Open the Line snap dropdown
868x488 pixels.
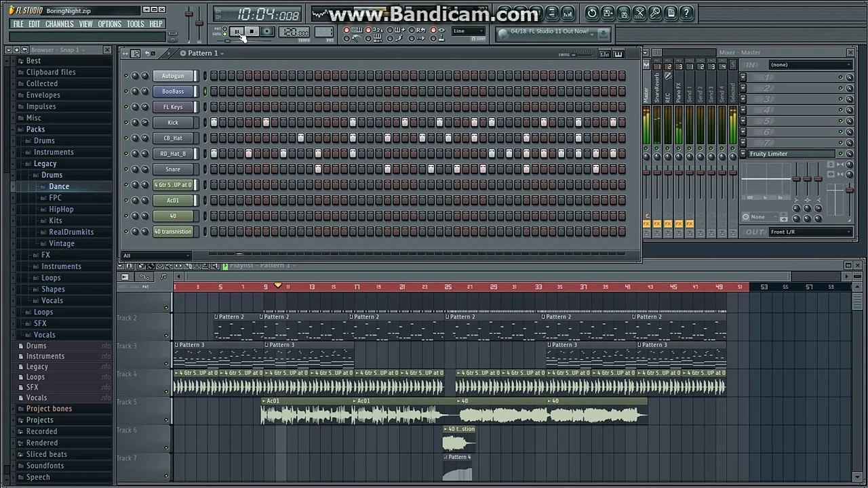click(469, 30)
